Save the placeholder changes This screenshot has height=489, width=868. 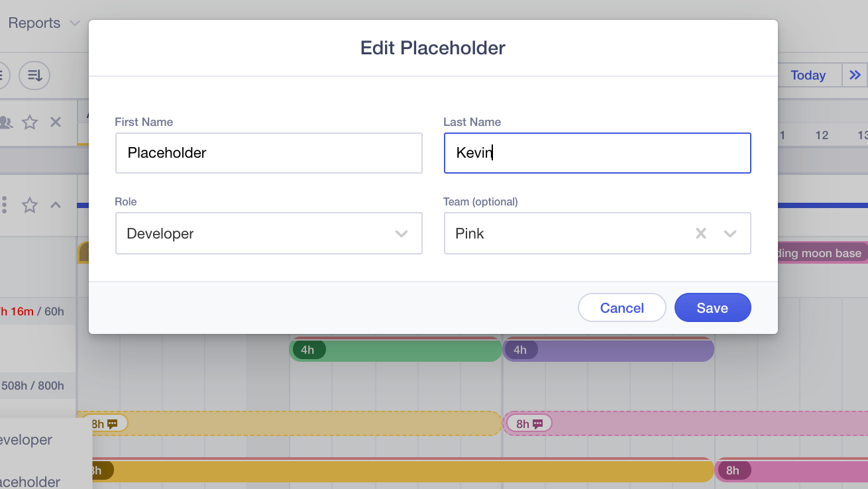point(712,307)
